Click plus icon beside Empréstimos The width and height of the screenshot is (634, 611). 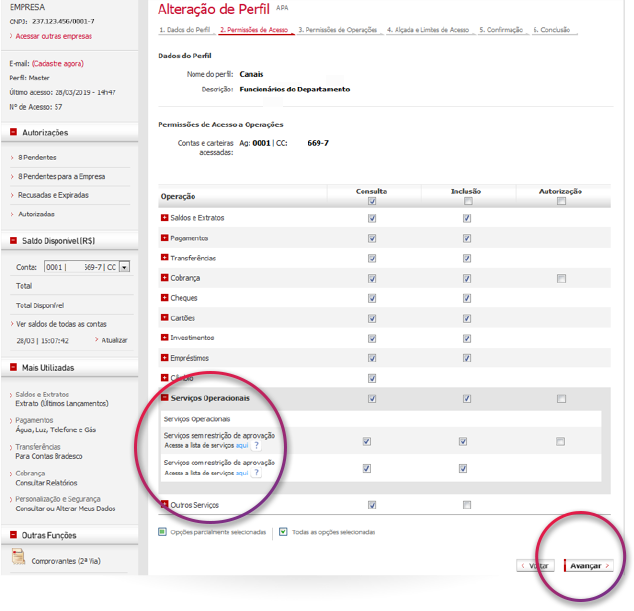pos(165,358)
